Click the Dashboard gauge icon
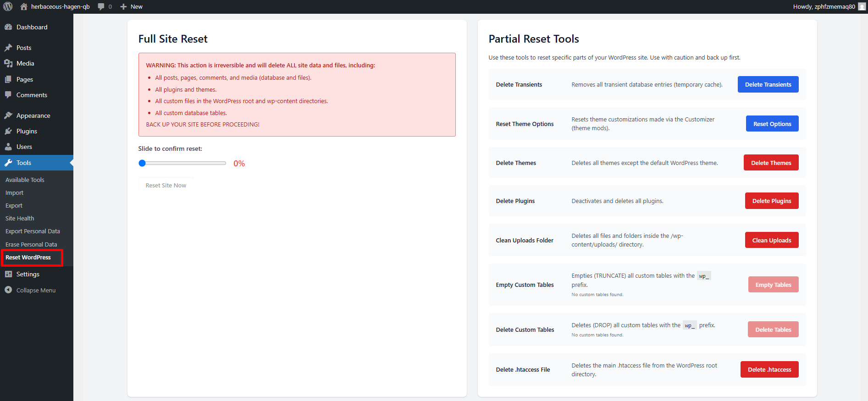The image size is (868, 401). point(8,27)
